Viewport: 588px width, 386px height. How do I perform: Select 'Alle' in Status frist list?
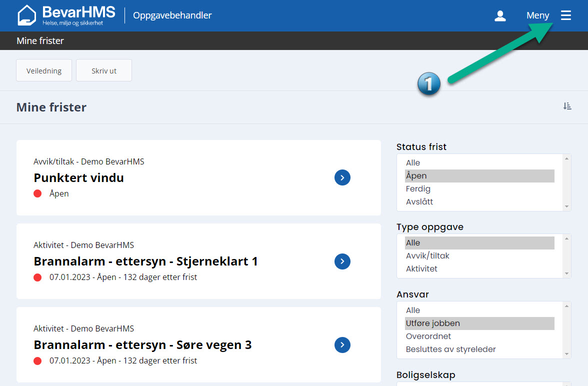413,163
